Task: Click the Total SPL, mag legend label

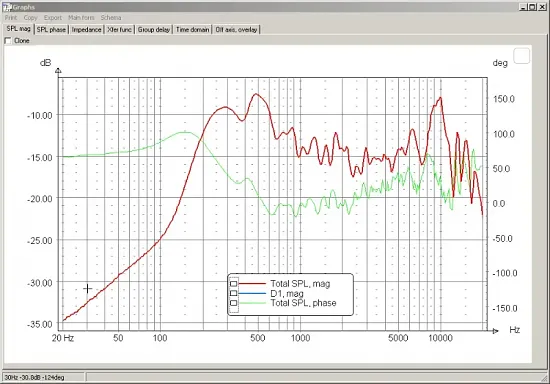Action: 300,284
